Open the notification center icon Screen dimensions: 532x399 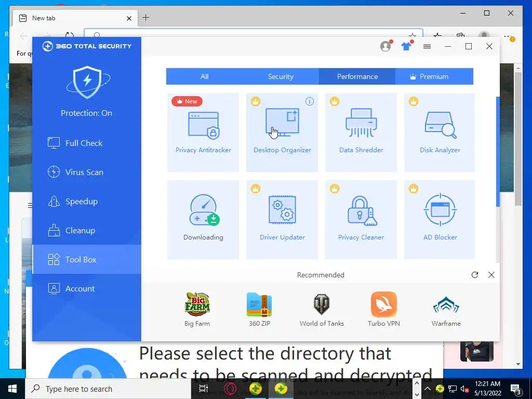pyautogui.click(x=516, y=389)
